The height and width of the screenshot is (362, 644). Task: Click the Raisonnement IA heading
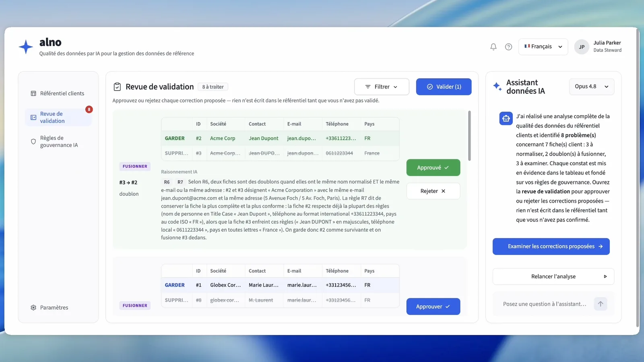pos(179,172)
